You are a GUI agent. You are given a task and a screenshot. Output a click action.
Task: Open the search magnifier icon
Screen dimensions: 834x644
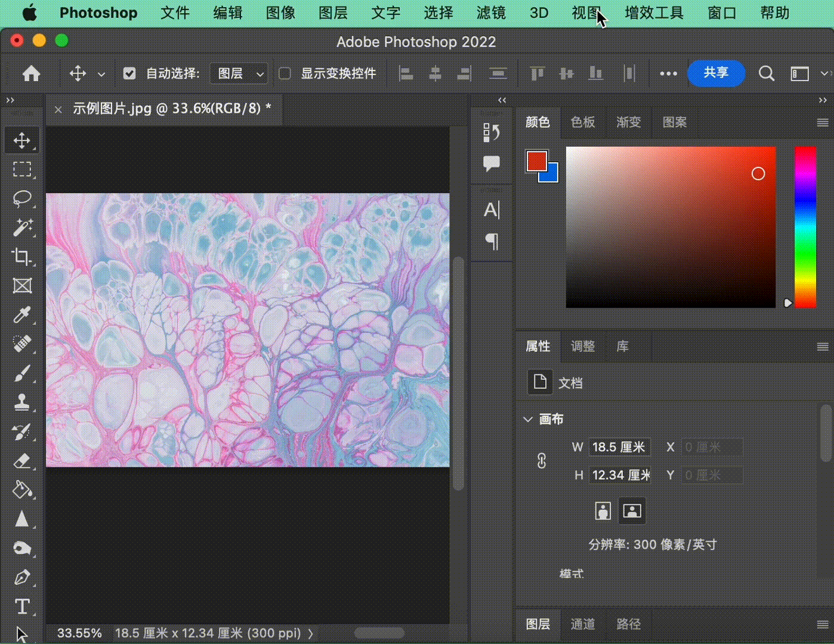tap(766, 73)
